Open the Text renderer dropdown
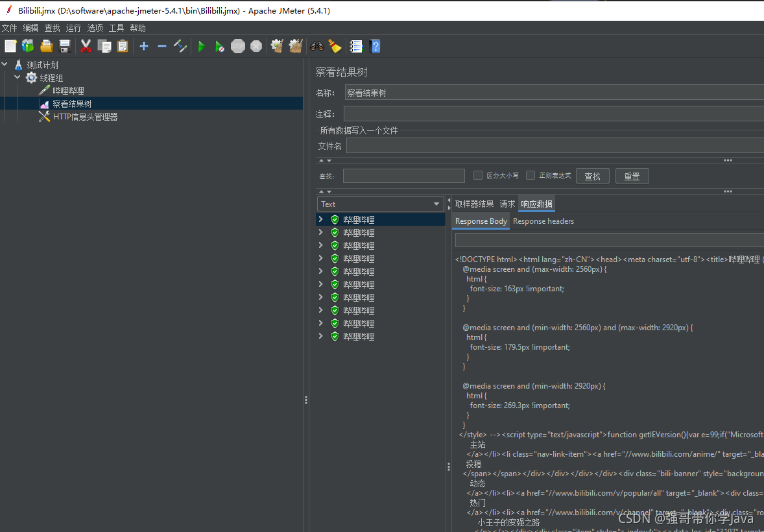 [381, 204]
